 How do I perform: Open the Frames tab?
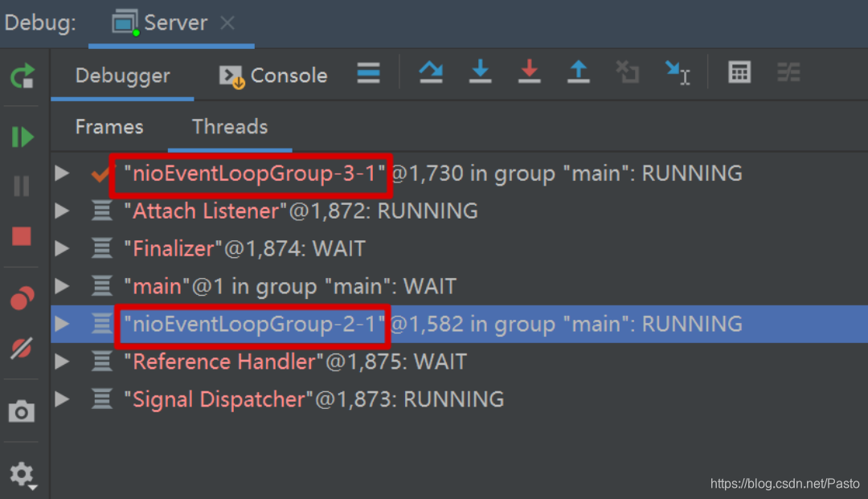click(109, 127)
